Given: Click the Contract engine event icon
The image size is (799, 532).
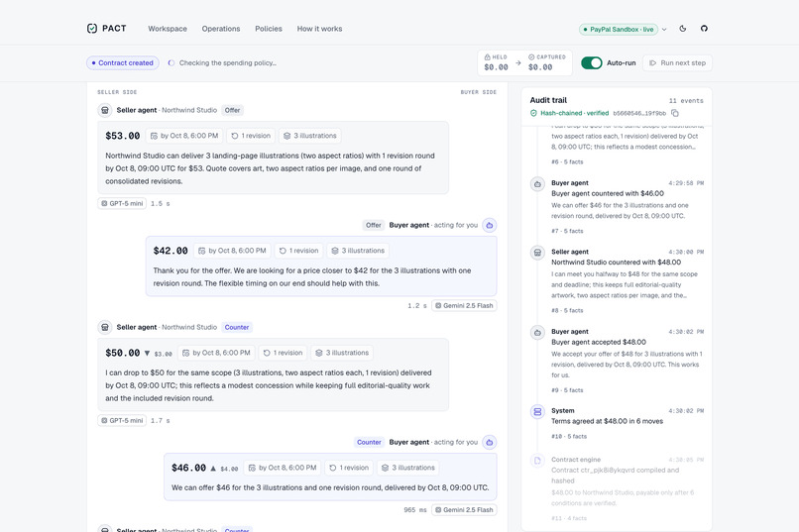Looking at the screenshot, I should [537, 461].
